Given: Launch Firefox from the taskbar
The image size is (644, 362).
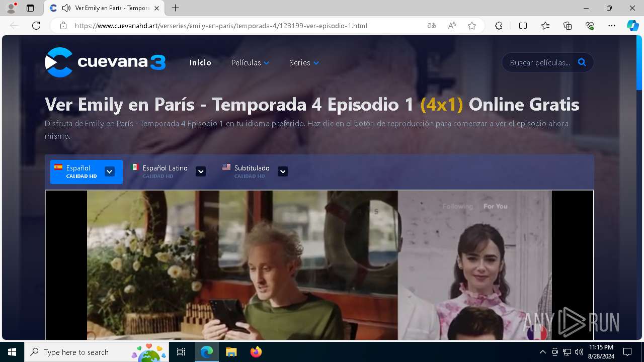Looking at the screenshot, I should tap(256, 352).
